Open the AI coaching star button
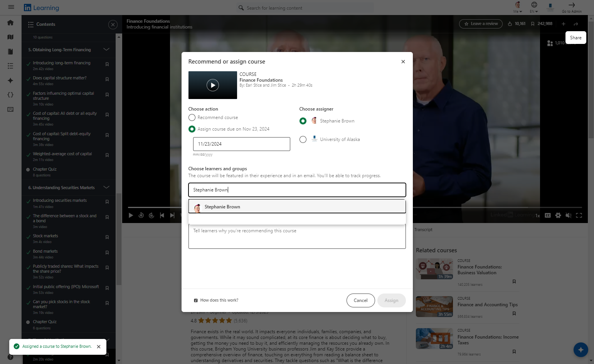Viewport: 594px width, 364px height. 581,350
